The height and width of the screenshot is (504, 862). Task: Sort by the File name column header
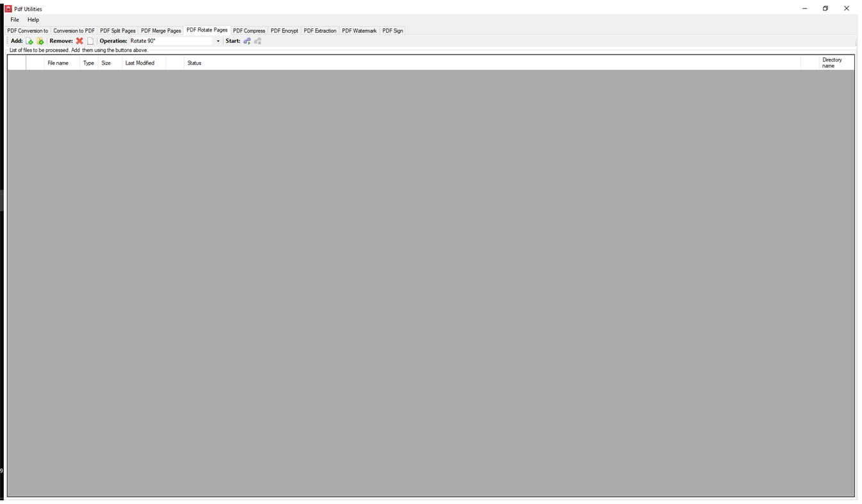58,63
